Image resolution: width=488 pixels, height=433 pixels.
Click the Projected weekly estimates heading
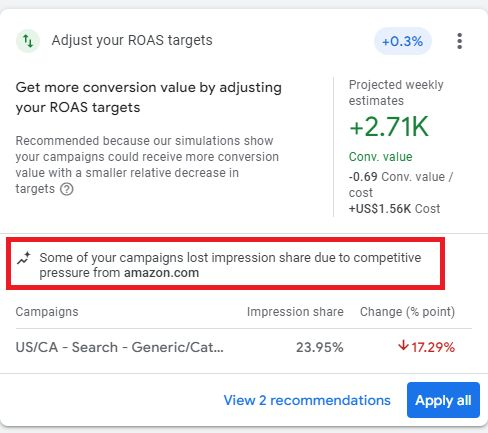[396, 92]
